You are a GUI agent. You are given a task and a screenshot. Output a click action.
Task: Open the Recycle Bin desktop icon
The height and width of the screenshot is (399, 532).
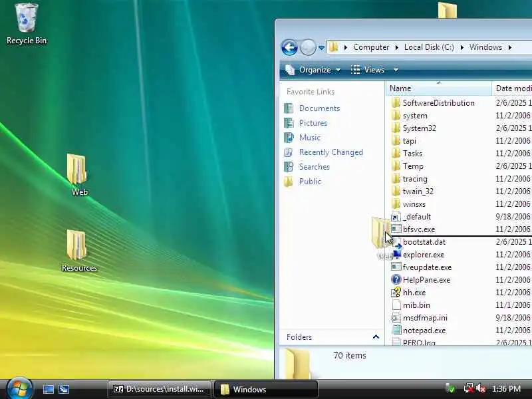27,24
